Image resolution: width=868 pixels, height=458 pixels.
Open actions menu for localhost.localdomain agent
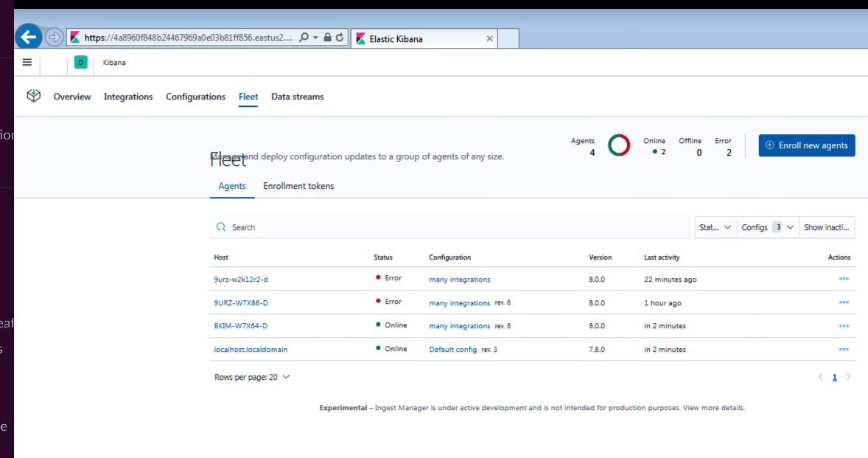(x=842, y=349)
